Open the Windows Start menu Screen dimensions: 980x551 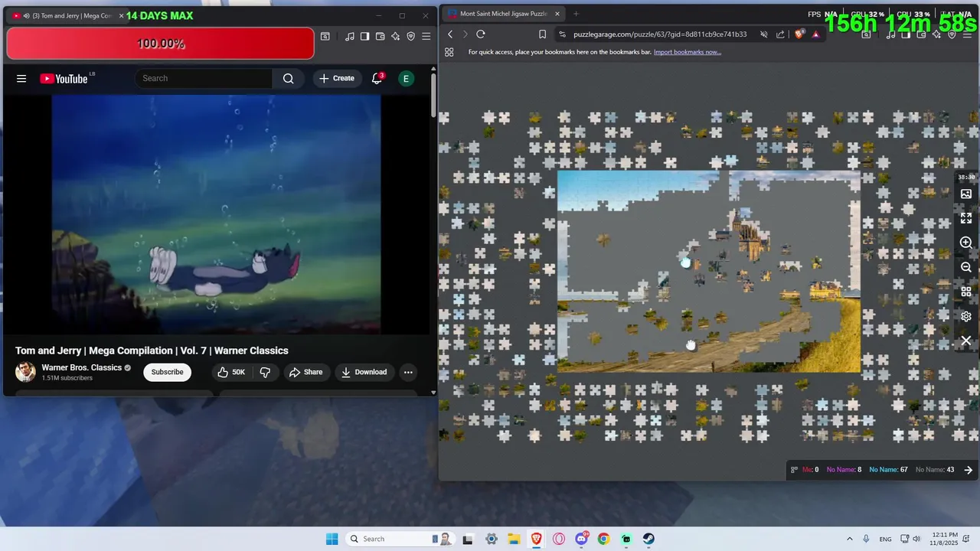coord(332,539)
